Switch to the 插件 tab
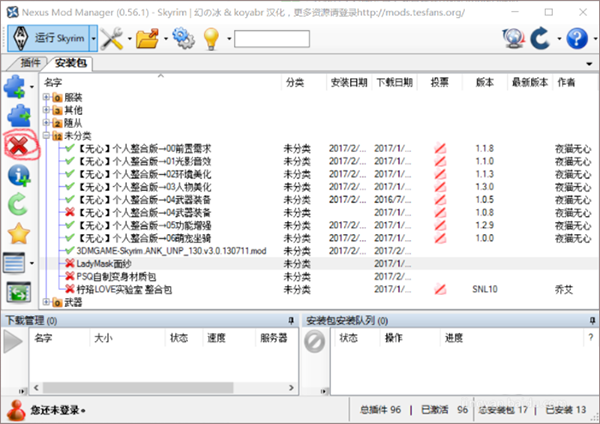 [30, 62]
